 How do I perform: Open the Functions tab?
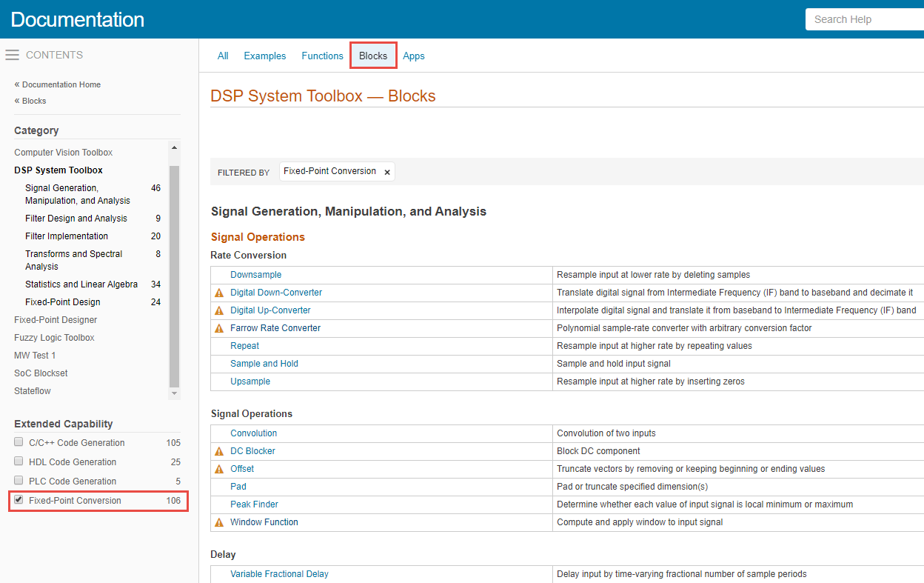tap(322, 56)
